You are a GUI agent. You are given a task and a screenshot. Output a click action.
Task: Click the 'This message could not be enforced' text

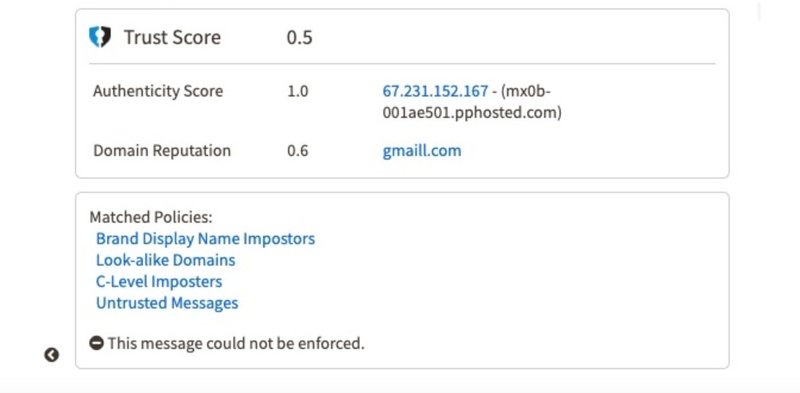[236, 343]
